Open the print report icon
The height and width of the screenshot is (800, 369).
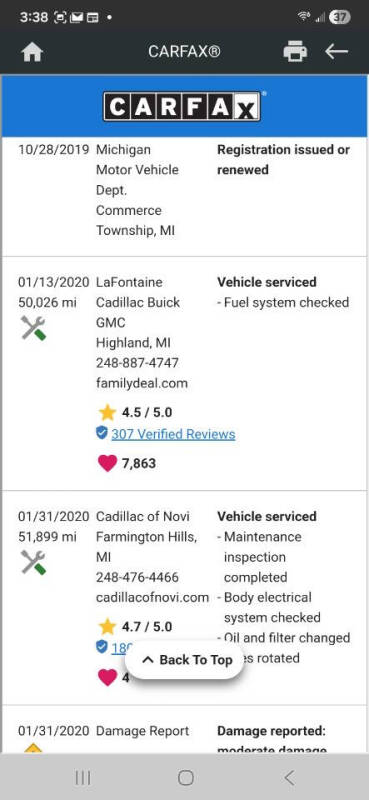click(295, 52)
